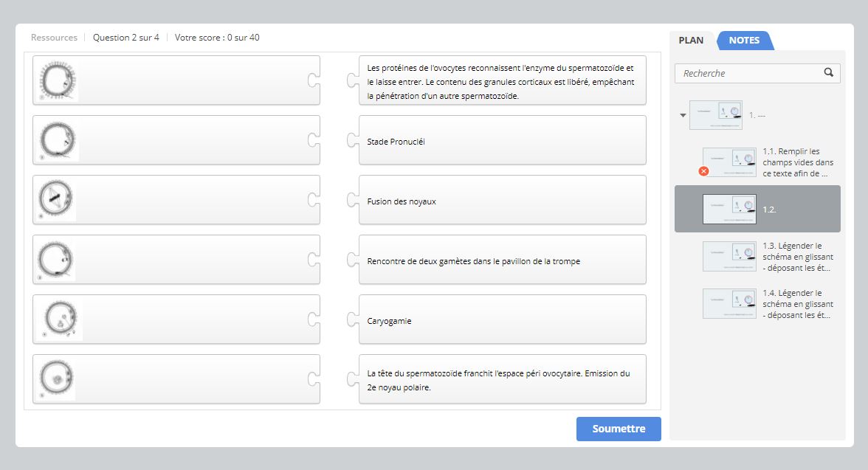Switch to the NOTES tab
This screenshot has height=470, width=868.
click(744, 41)
